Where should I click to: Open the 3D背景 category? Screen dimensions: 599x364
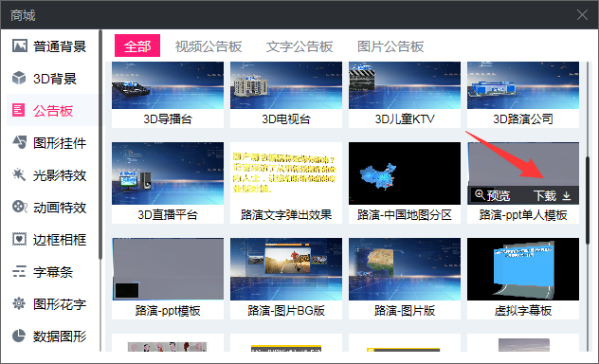pyautogui.click(x=52, y=78)
